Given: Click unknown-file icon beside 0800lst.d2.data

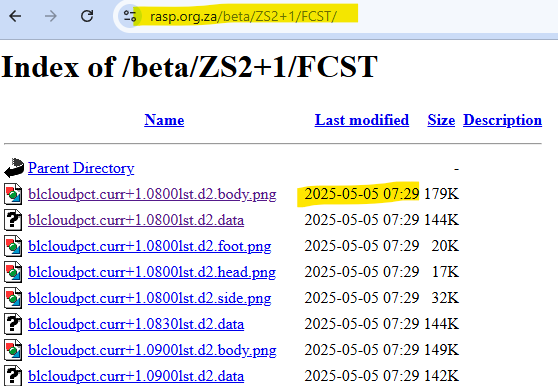Looking at the screenshot, I should point(13,220).
